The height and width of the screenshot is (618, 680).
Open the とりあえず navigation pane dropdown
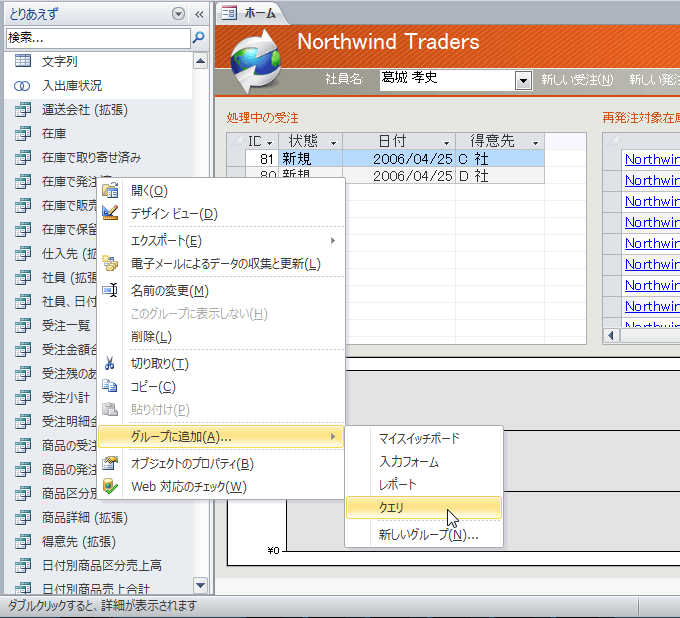point(178,14)
